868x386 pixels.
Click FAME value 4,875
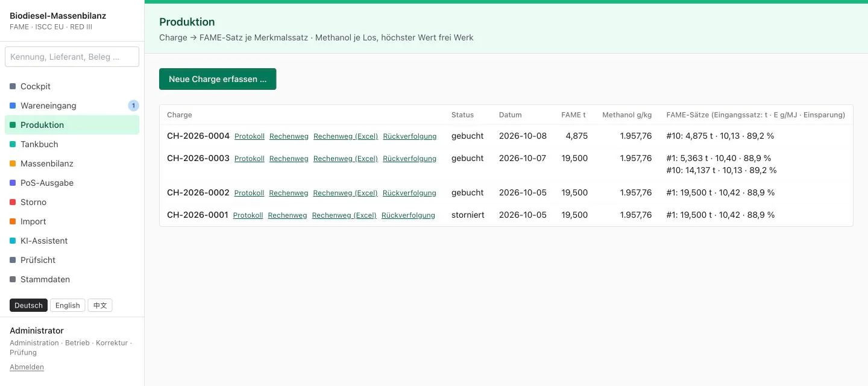[x=576, y=136]
